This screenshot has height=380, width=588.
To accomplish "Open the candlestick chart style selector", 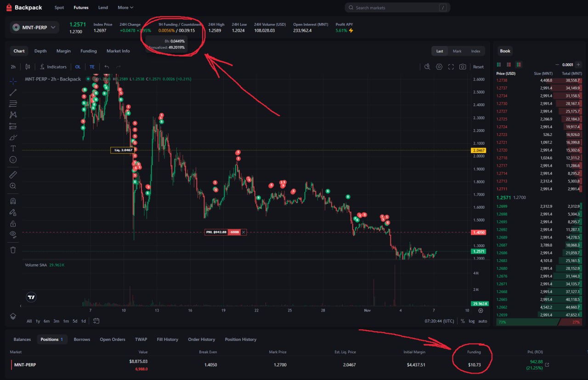I will [28, 67].
